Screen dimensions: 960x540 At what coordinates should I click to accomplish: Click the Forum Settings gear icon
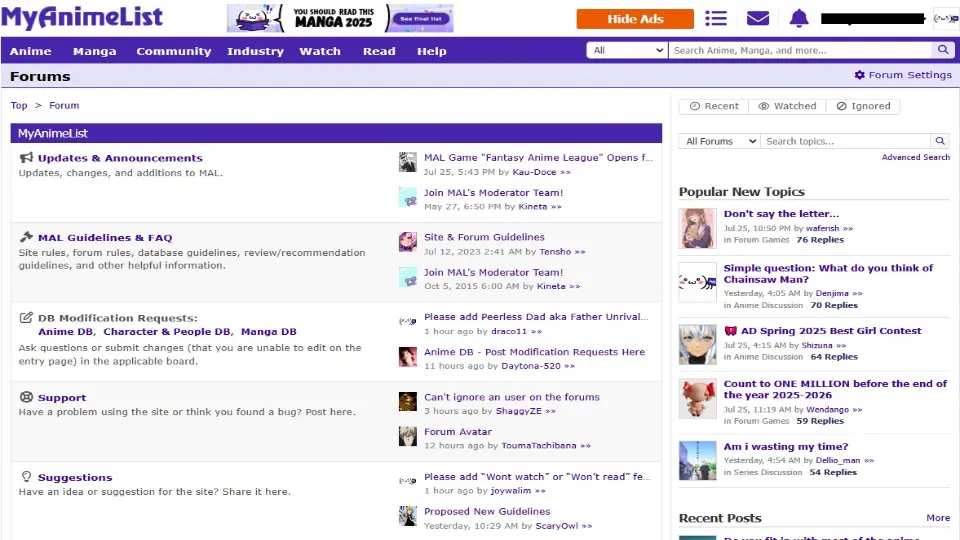(x=860, y=75)
